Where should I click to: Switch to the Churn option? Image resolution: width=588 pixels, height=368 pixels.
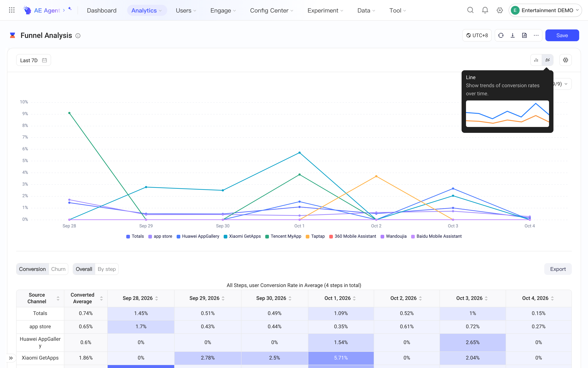[x=58, y=269]
